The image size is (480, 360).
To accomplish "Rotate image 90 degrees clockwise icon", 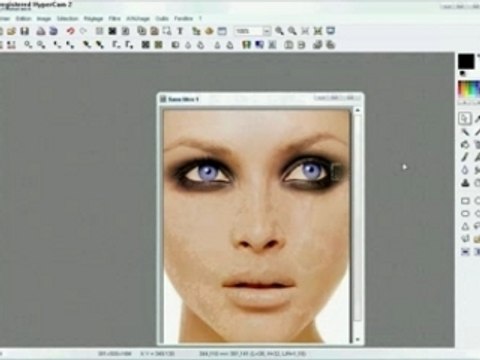I will [330, 45].
